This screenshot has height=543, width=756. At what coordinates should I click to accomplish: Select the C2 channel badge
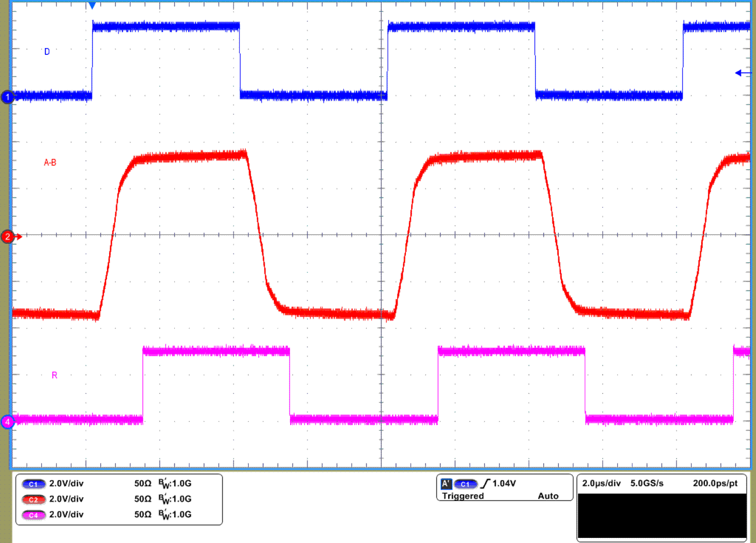[x=34, y=499]
